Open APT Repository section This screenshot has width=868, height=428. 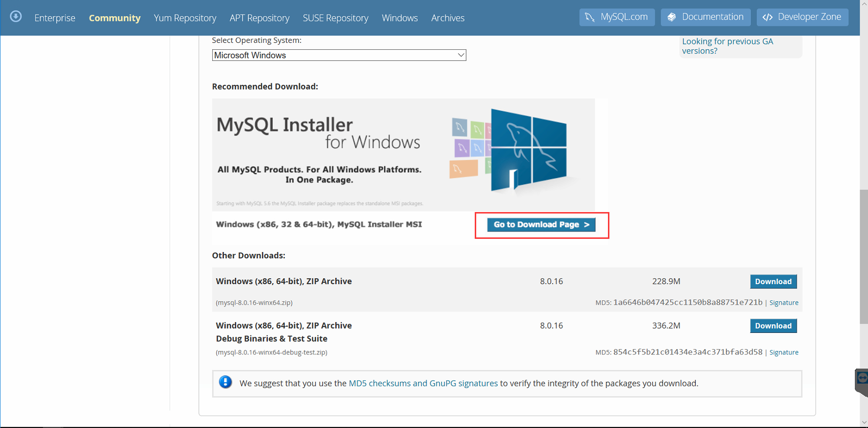(260, 18)
